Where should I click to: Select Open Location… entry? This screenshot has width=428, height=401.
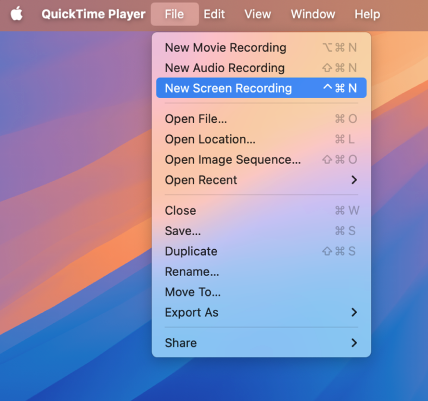[x=261, y=139]
